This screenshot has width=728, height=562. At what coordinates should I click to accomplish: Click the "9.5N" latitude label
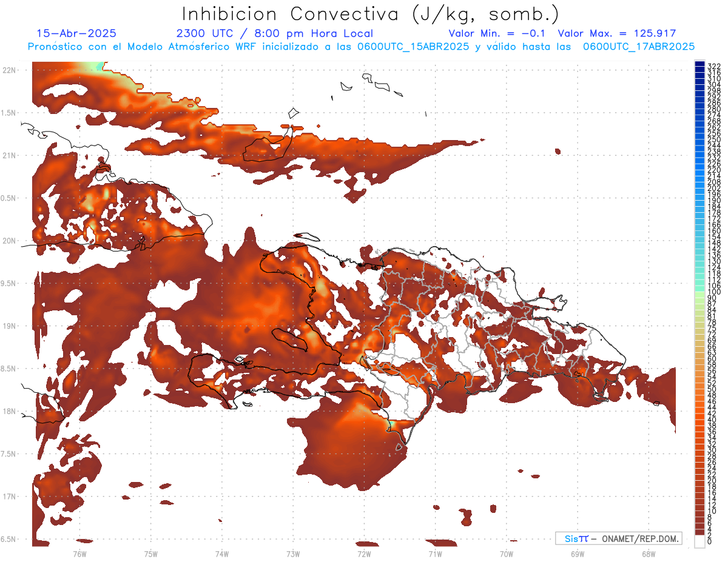click(8, 283)
